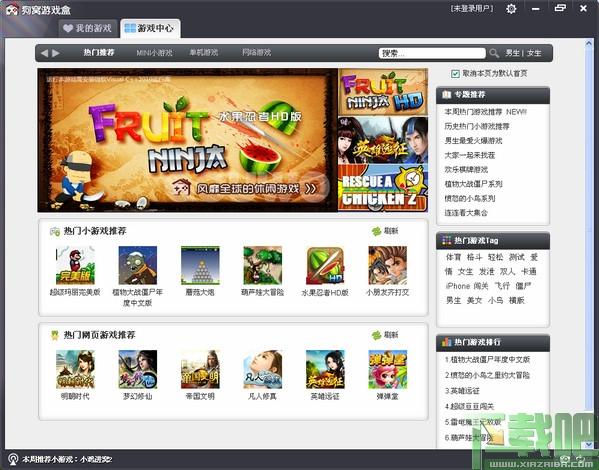Select the 双人 game tag
599x470 pixels.
tap(508, 272)
